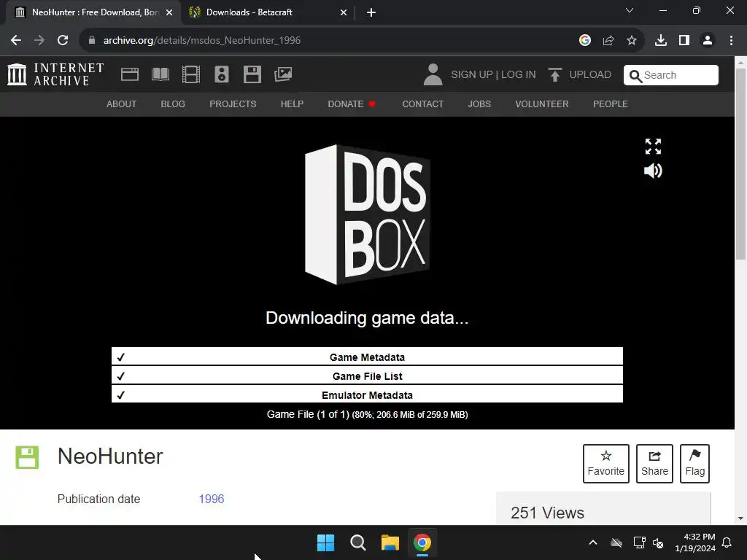Click the Share button
The image size is (747, 560).
(654, 463)
